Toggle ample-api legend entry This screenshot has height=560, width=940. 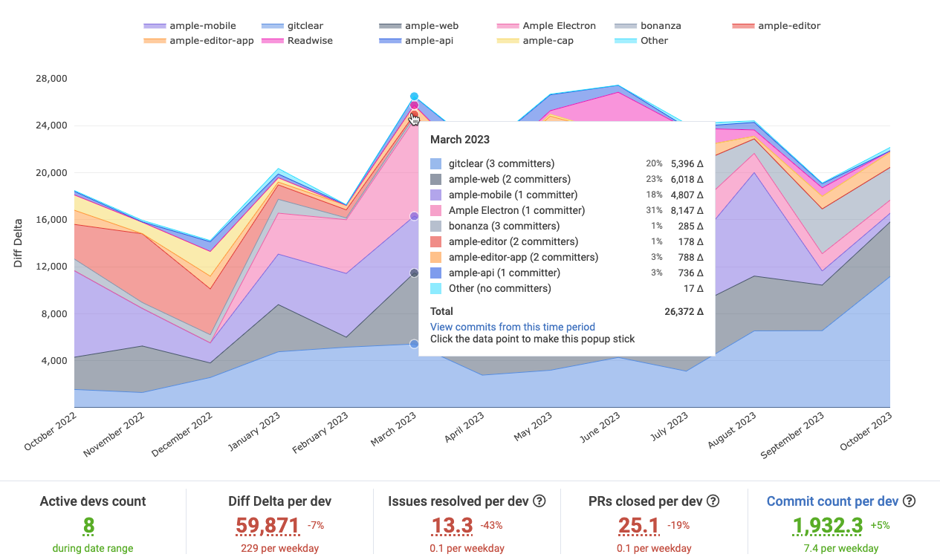[429, 41]
